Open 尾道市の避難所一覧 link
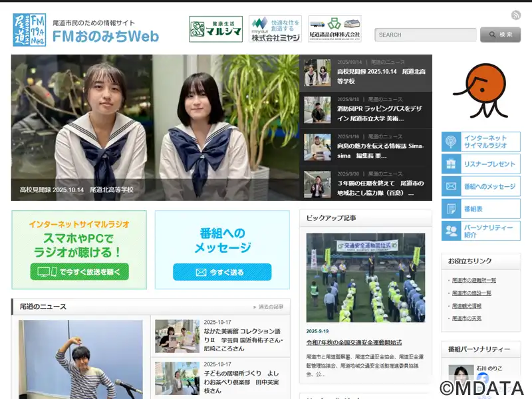This screenshot has height=399, width=532. [x=474, y=281]
